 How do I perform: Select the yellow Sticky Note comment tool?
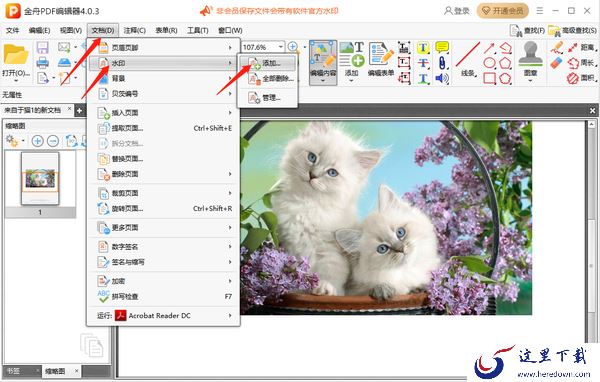pyautogui.click(x=442, y=47)
